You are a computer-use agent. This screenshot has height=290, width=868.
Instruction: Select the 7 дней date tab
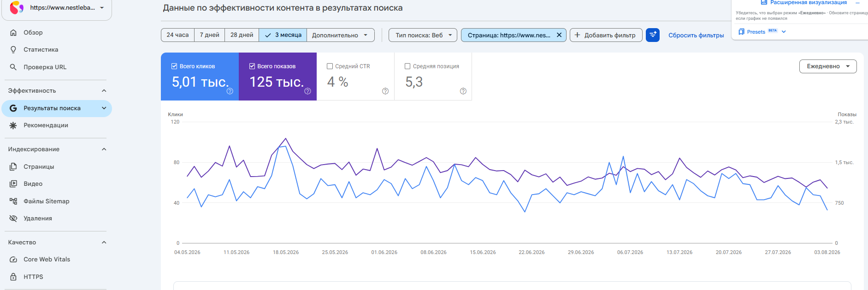point(210,35)
